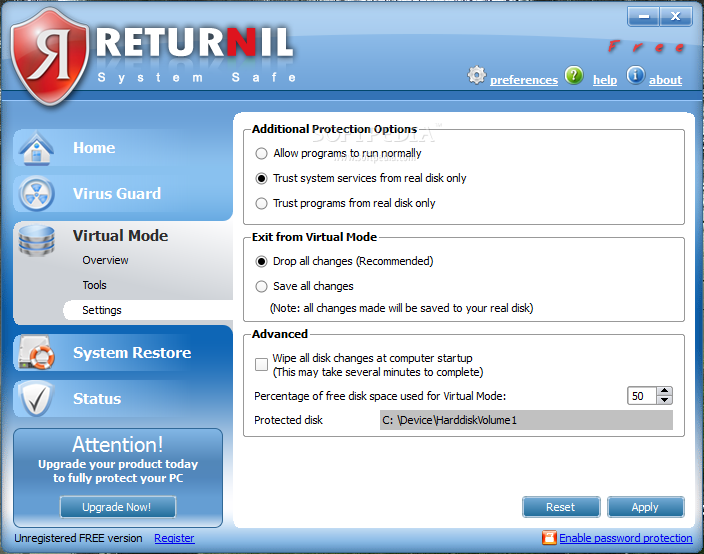Click the Attention! upgrade heading
The width and height of the screenshot is (704, 554).
pyautogui.click(x=118, y=444)
